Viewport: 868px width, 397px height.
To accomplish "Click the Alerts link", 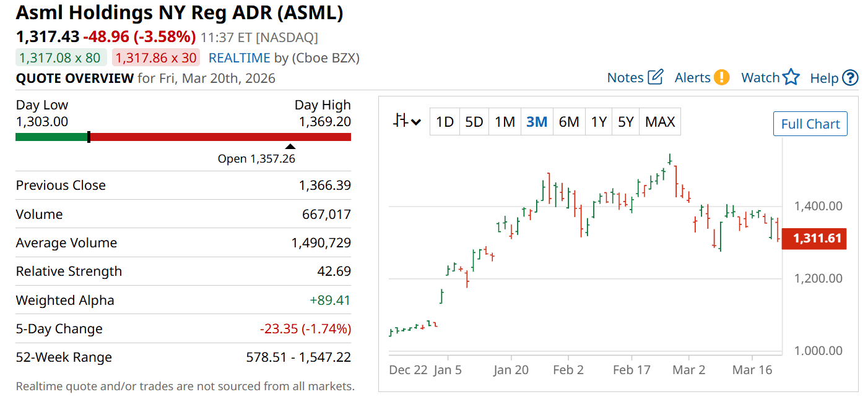I will pyautogui.click(x=692, y=78).
